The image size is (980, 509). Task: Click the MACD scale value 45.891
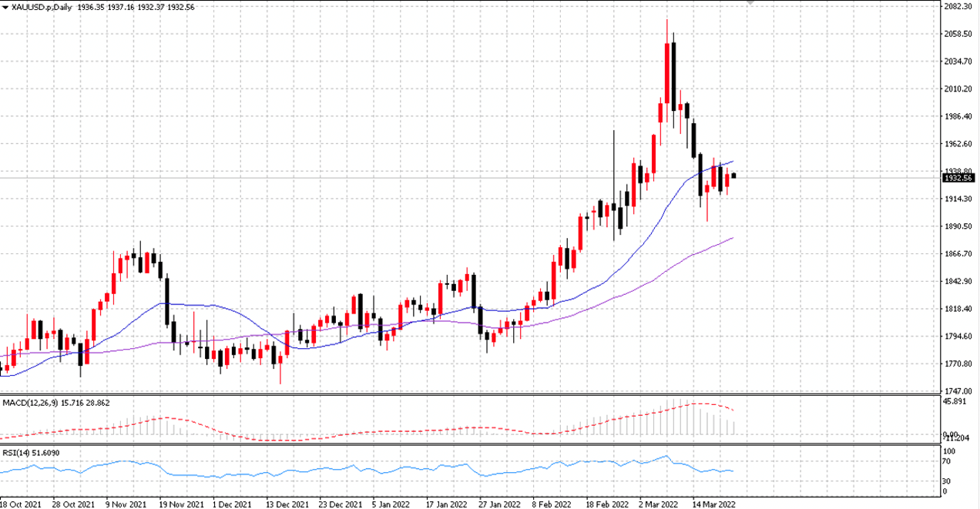click(x=955, y=402)
